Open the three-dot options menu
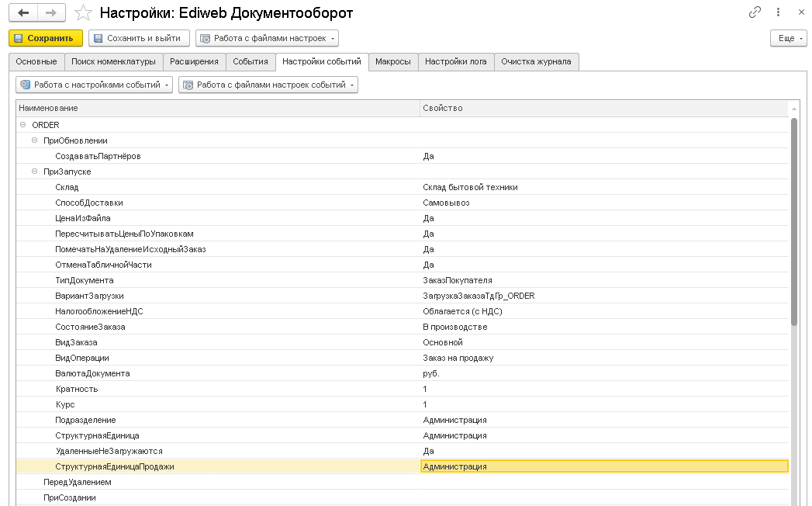Image resolution: width=812 pixels, height=506 pixels. (x=778, y=12)
